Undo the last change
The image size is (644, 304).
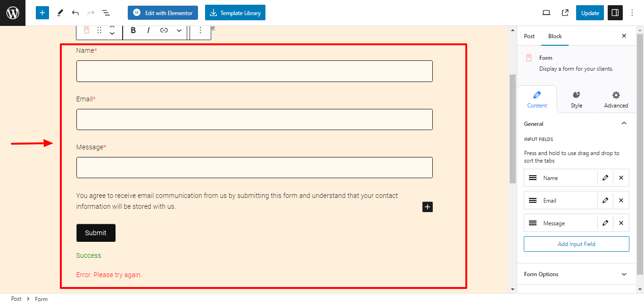click(x=75, y=13)
